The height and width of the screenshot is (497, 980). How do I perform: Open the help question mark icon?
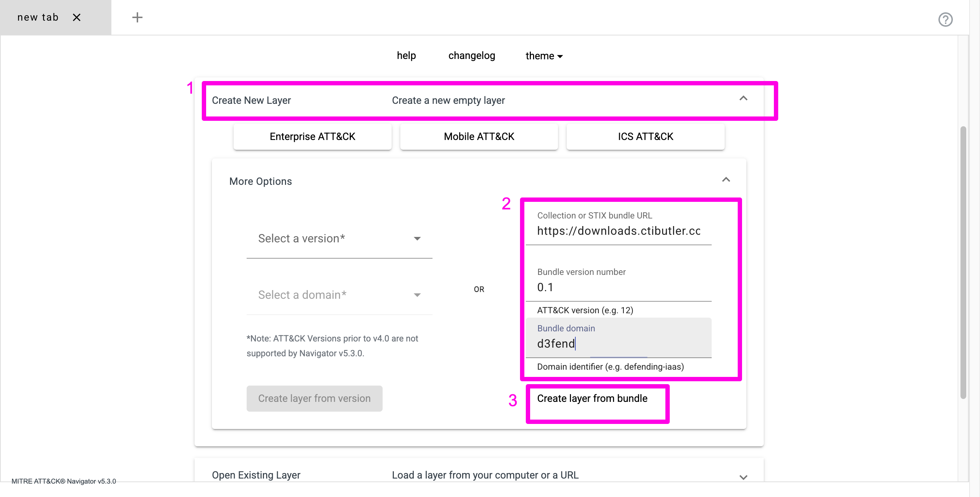945,20
